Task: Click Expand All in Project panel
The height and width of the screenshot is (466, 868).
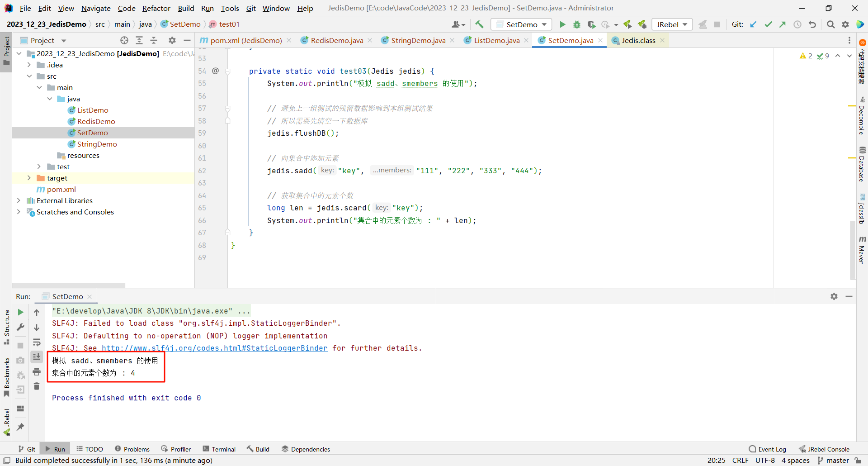Action: tap(139, 40)
